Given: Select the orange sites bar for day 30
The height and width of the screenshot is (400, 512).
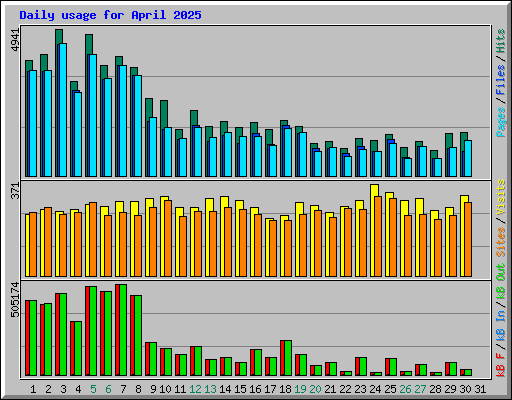Looking at the screenshot, I should pos(468,239).
